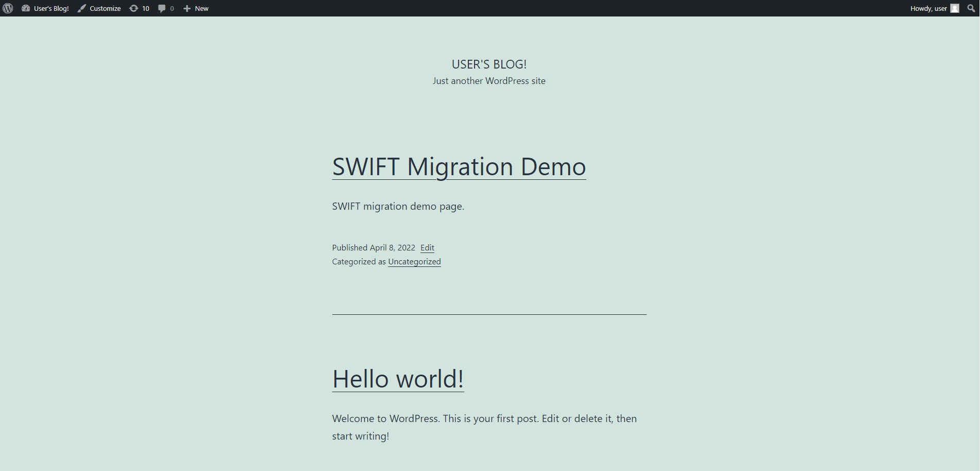Open the Hello world! post
This screenshot has width=980, height=471.
coord(398,379)
